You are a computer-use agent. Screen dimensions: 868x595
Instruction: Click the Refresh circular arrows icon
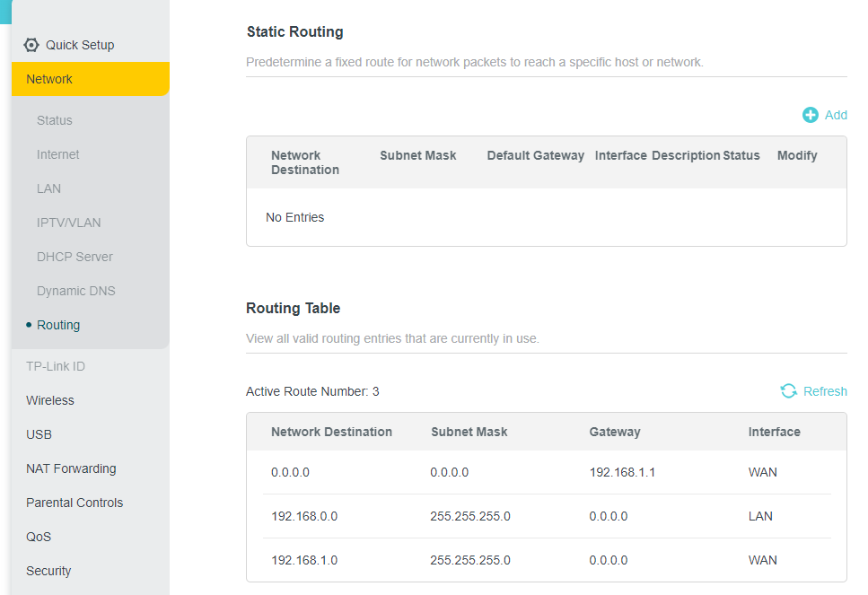coord(789,391)
